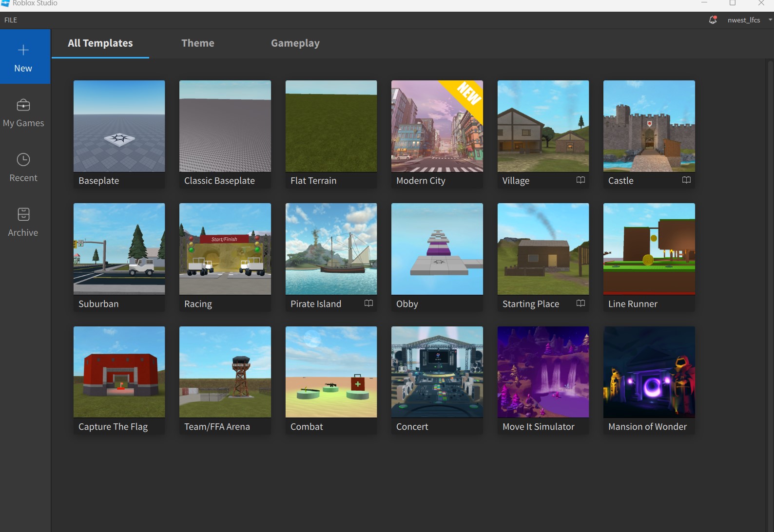
Task: Click the Combat label text
Action: click(307, 427)
